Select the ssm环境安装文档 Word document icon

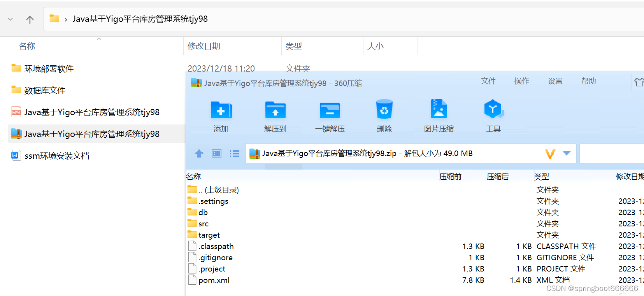16,156
